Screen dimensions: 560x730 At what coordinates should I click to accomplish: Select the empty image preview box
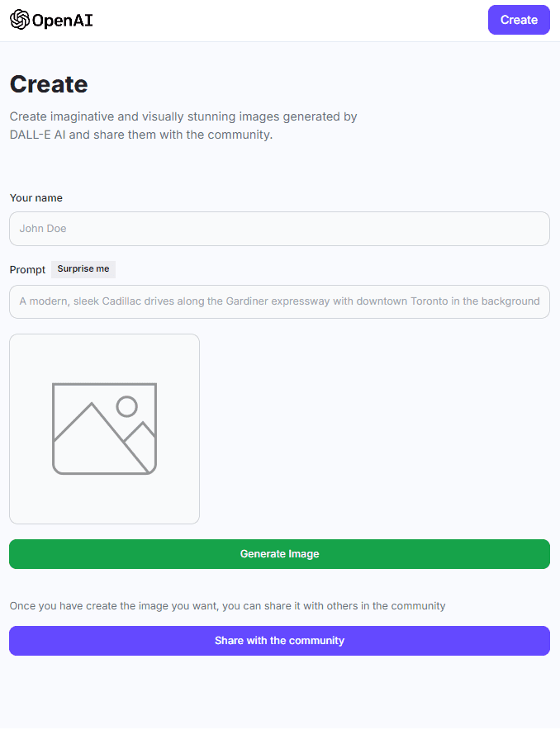pyautogui.click(x=104, y=429)
